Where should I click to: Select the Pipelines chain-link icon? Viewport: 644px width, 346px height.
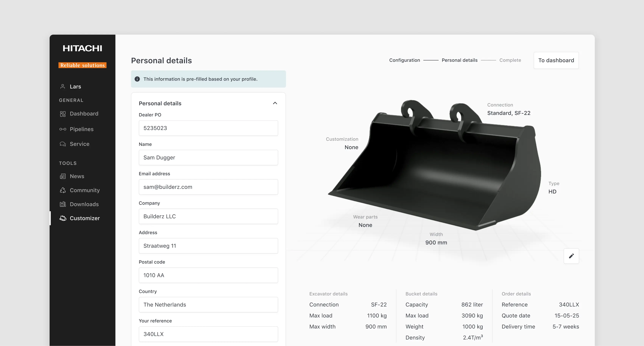(x=63, y=129)
